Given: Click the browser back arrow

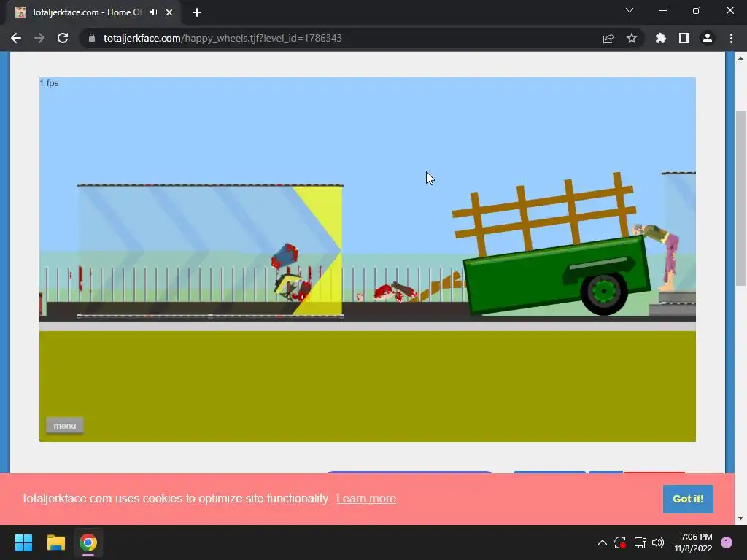Looking at the screenshot, I should tap(16, 38).
